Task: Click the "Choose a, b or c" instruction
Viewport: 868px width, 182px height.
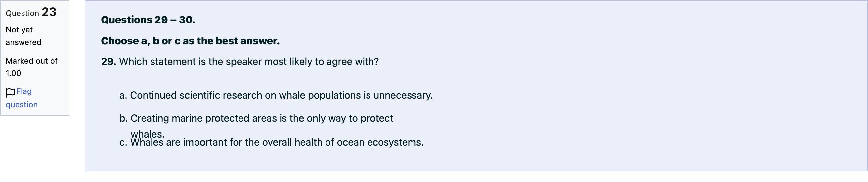Action: 191,41
